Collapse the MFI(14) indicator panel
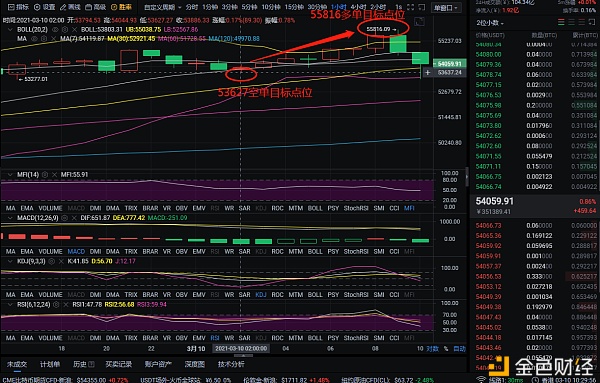Image resolution: width=600 pixels, height=383 pixels. (x=10, y=175)
